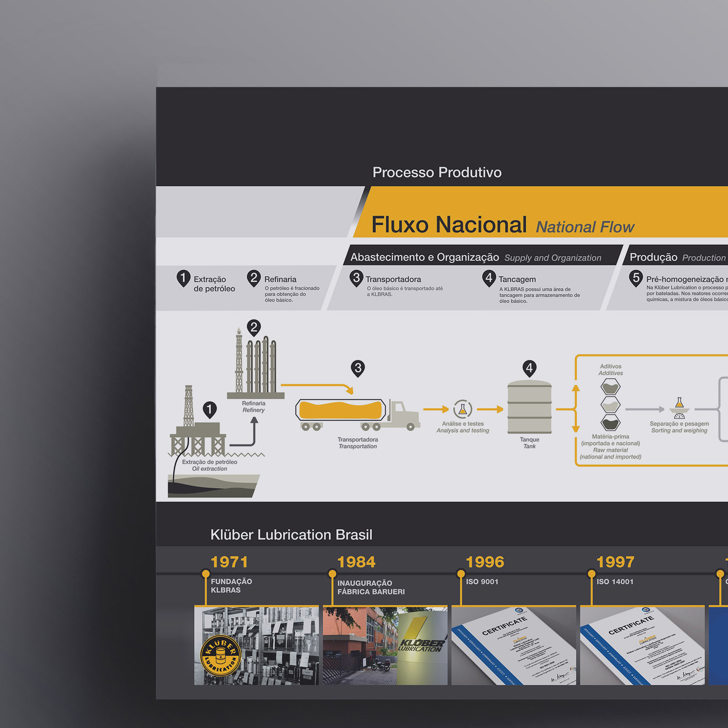Click the scale icon for 'Separação e pesagem'

point(680,408)
